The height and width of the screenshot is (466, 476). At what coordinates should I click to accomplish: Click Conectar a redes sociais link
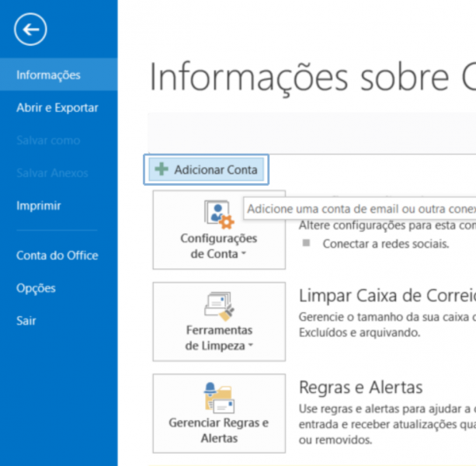tap(385, 244)
